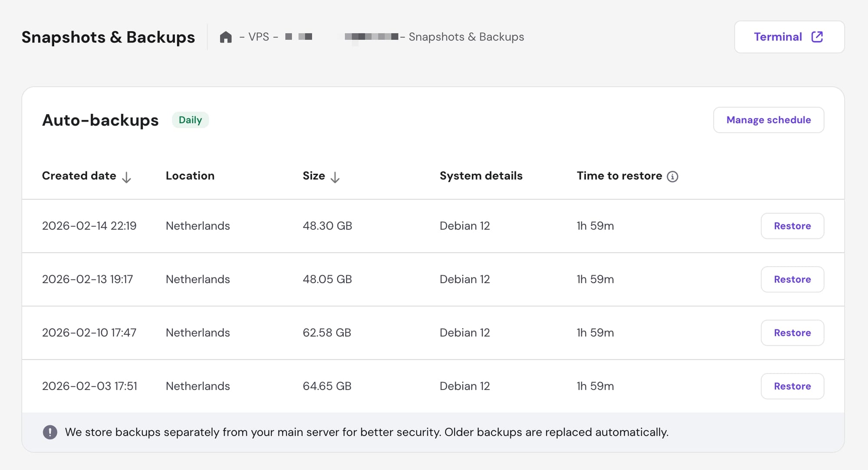The height and width of the screenshot is (470, 868).
Task: Click the Restore button on the 48.05 GB backup
Action: pos(792,279)
